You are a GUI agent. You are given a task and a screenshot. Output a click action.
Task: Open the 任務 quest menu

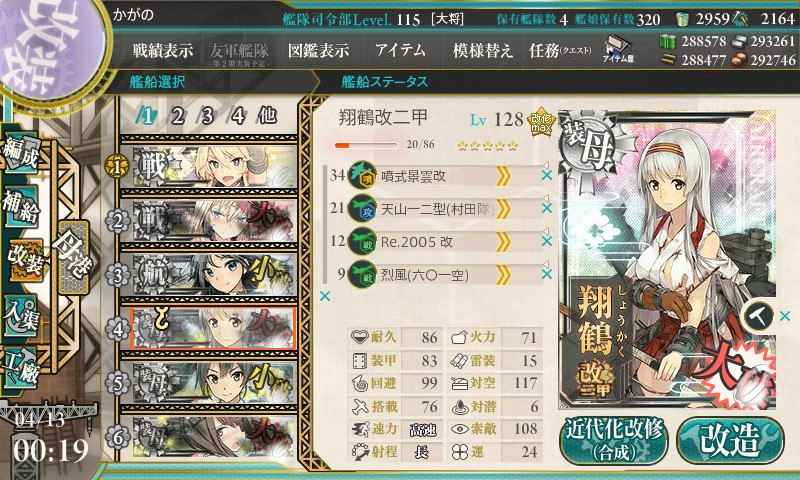pos(560,50)
